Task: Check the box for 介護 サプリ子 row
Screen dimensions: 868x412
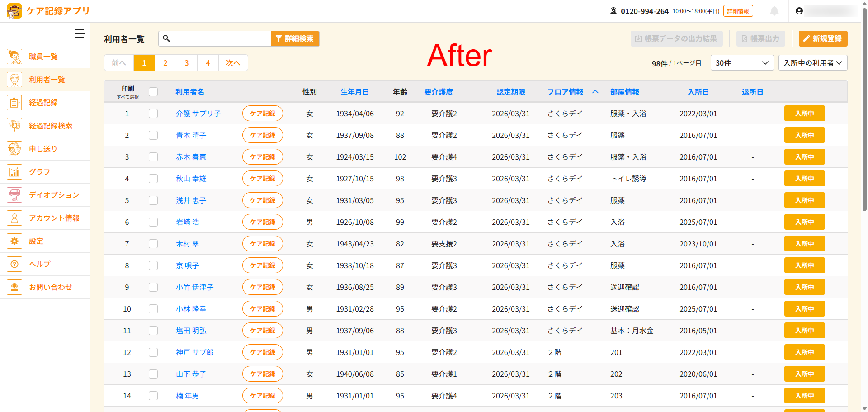Action: coord(153,114)
